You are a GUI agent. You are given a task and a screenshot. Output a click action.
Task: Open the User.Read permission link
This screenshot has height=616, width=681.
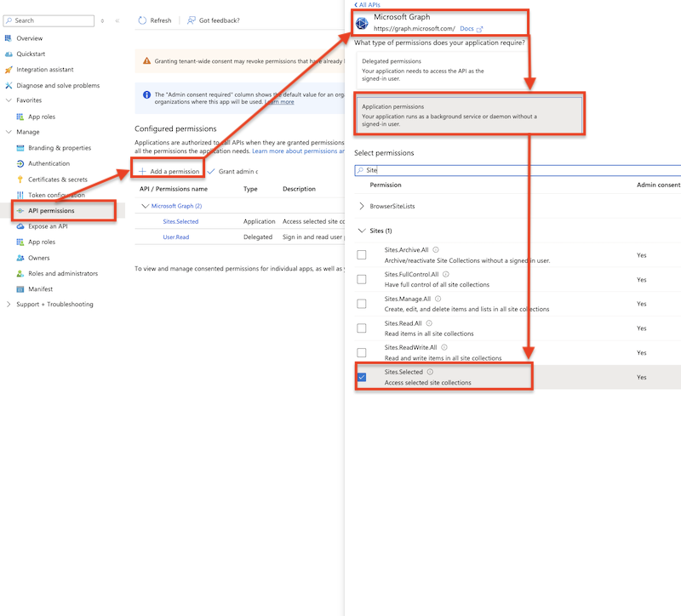coord(176,237)
